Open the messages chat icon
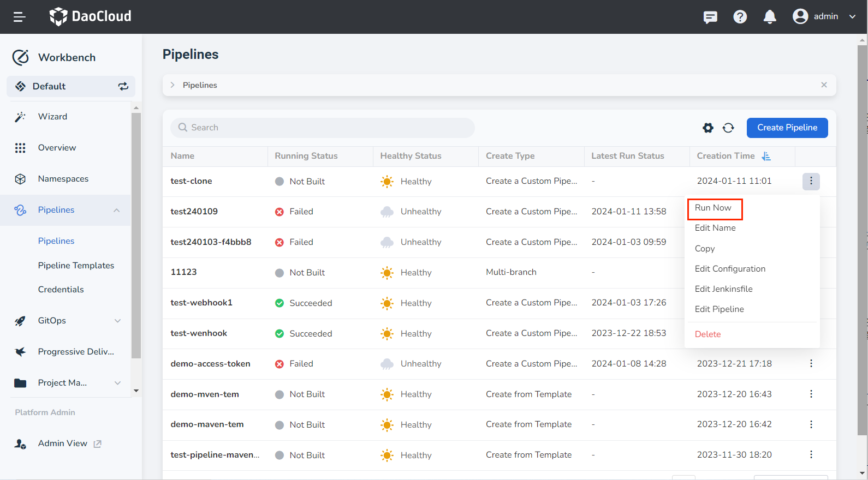 [710, 17]
